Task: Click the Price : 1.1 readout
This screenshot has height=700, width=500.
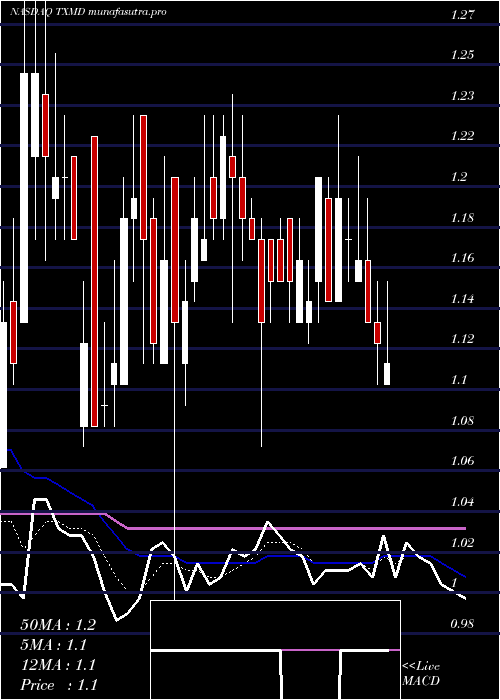Action: (x=58, y=685)
